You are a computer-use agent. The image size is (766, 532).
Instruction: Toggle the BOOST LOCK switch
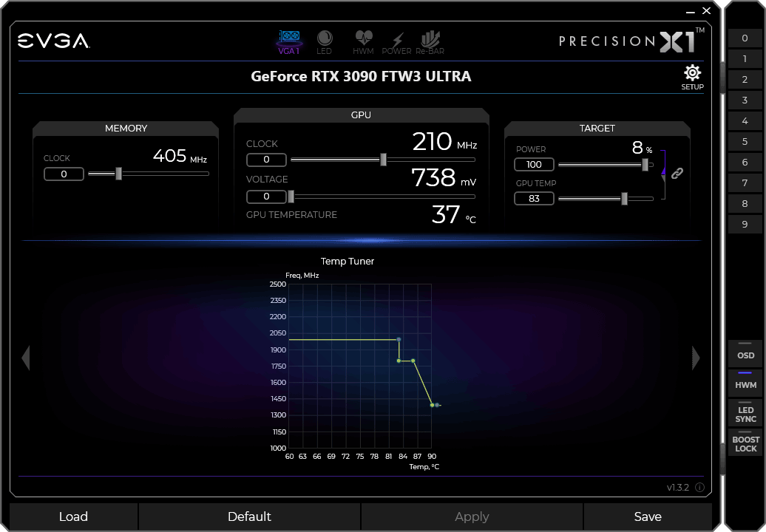[745, 443]
